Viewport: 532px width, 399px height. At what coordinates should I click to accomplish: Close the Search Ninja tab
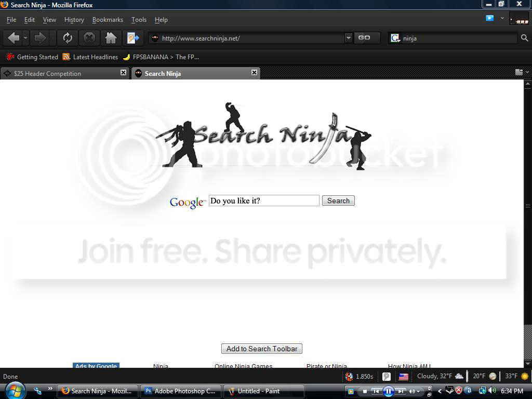[254, 73]
